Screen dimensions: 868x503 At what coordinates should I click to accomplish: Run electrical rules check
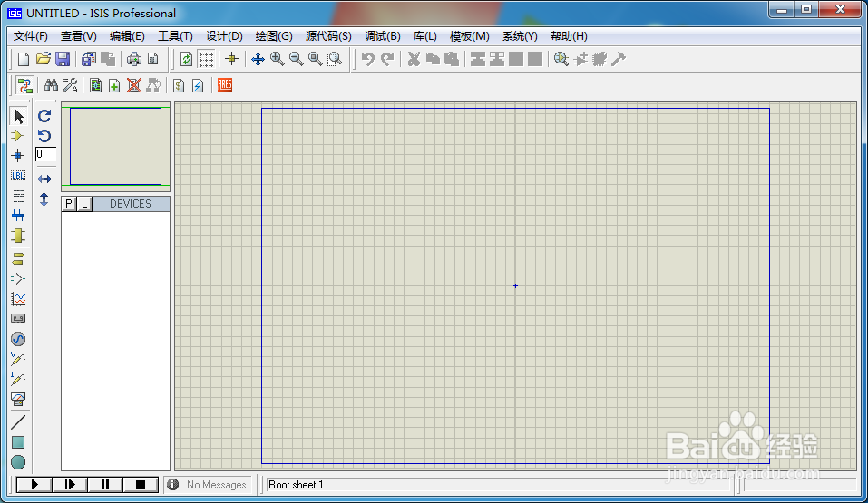(198, 85)
